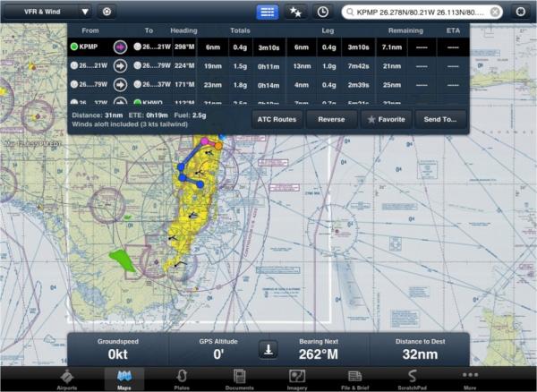Viewport: 537px width, 392px height.
Task: Select heading 298°M cell
Action: pyautogui.click(x=184, y=47)
